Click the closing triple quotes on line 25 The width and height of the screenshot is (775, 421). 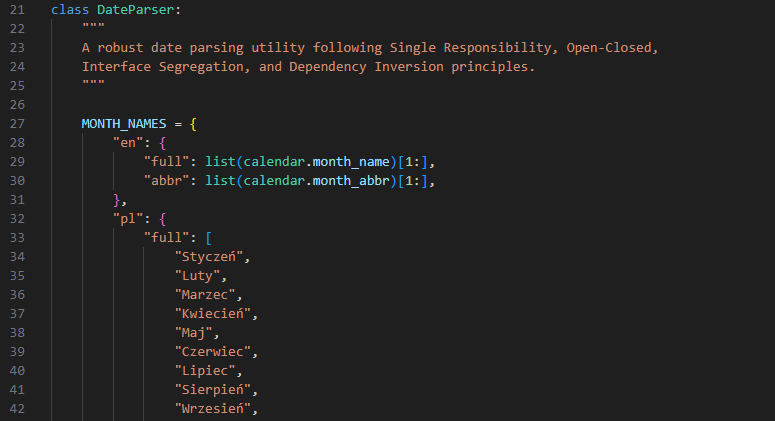coord(93,84)
